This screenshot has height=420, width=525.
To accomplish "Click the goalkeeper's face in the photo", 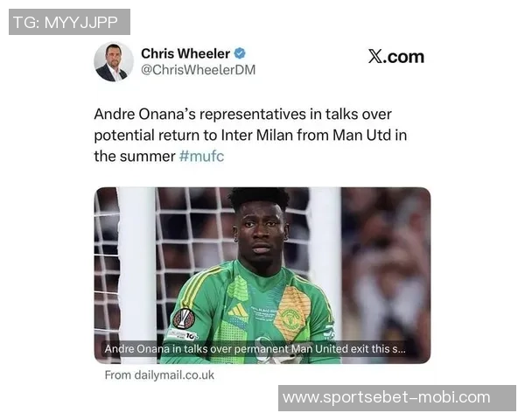I will tap(261, 232).
